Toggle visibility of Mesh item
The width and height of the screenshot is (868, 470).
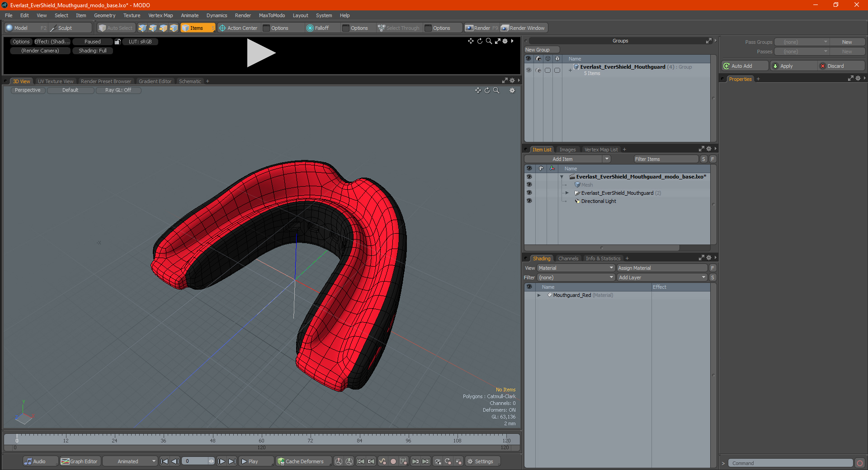pyautogui.click(x=529, y=185)
